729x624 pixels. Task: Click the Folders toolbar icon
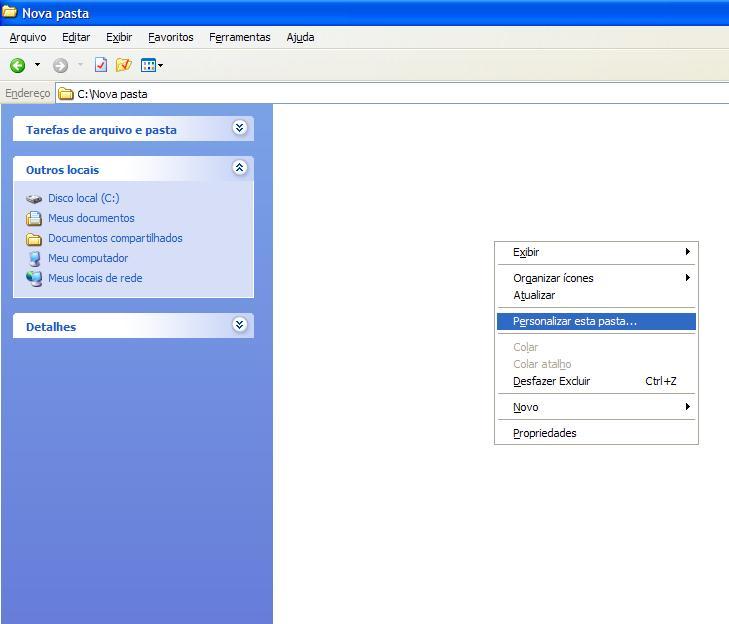pyautogui.click(x=124, y=65)
